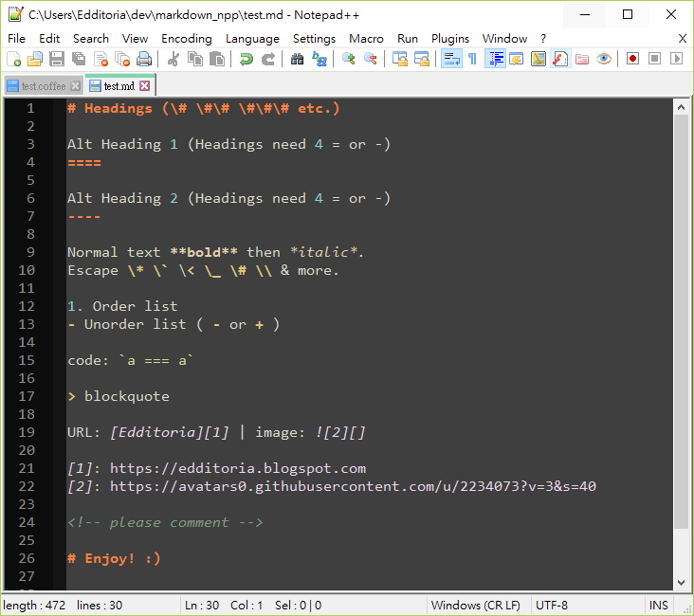Open the Document Map panel icon

tap(539, 59)
